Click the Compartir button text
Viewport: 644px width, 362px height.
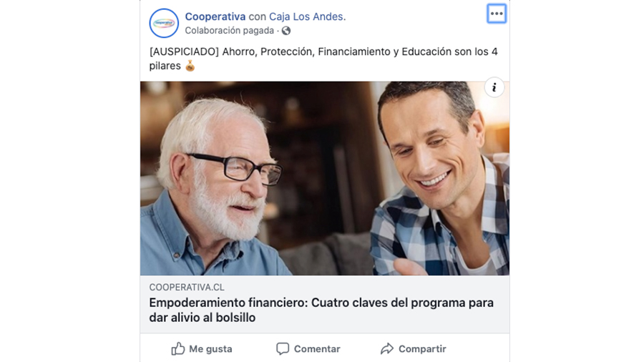coord(422,349)
